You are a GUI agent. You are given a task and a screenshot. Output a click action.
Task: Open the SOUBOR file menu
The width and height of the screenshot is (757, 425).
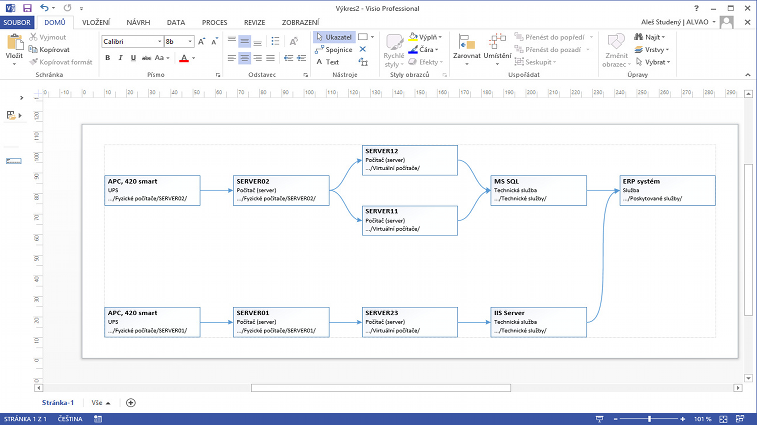[19, 21]
